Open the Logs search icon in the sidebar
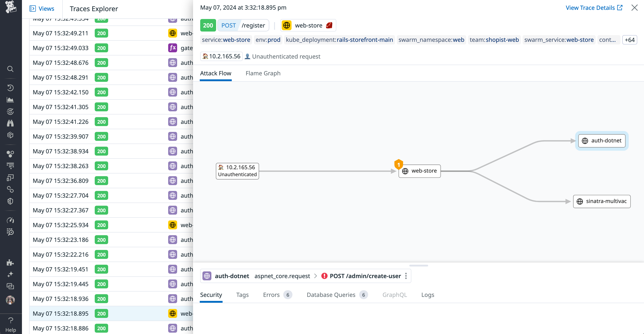The width and height of the screenshot is (644, 334). pyautogui.click(x=10, y=232)
